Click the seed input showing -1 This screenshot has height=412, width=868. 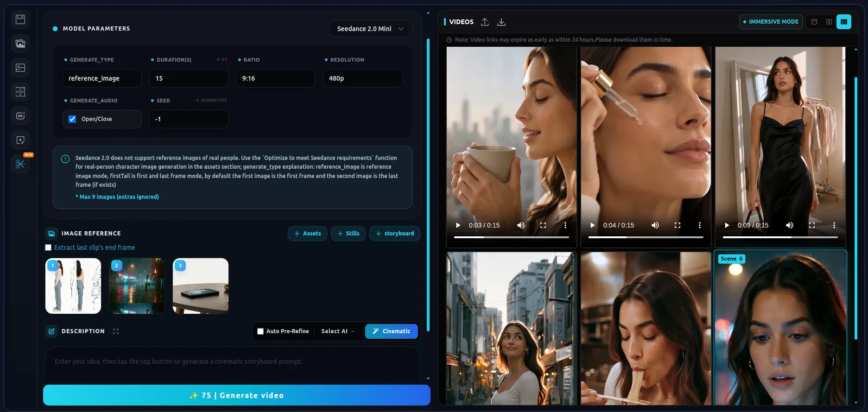click(x=189, y=119)
